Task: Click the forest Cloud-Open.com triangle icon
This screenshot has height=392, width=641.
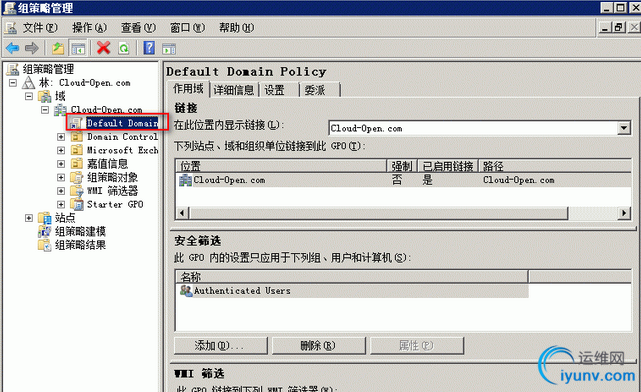Action: click(28, 83)
